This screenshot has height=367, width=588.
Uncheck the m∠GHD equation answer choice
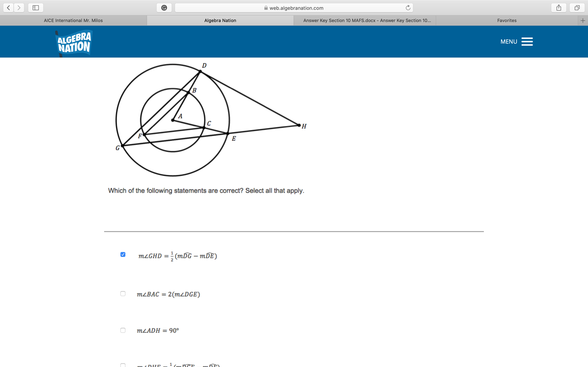point(123,254)
